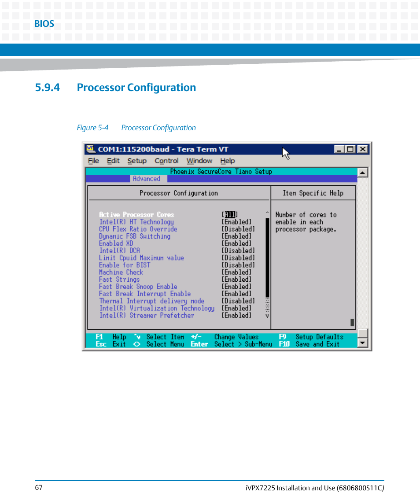
Task: Open the Window menu
Action: [199, 161]
